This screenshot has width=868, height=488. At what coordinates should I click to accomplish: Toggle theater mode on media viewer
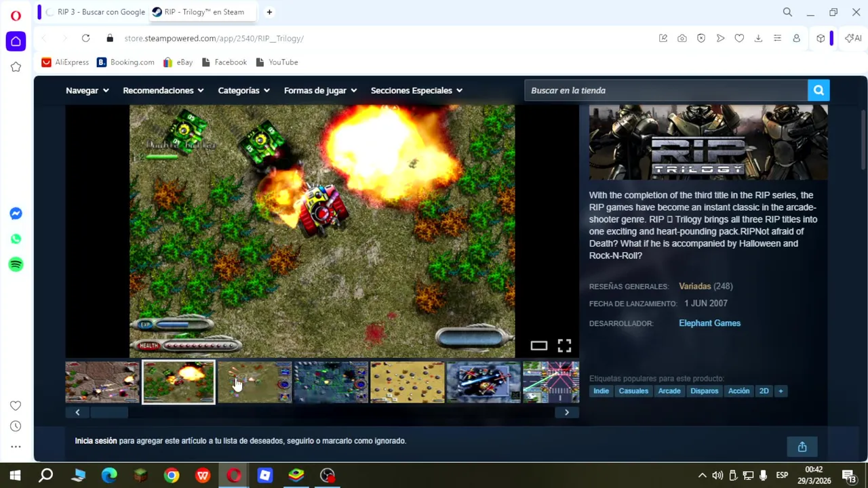click(x=538, y=346)
